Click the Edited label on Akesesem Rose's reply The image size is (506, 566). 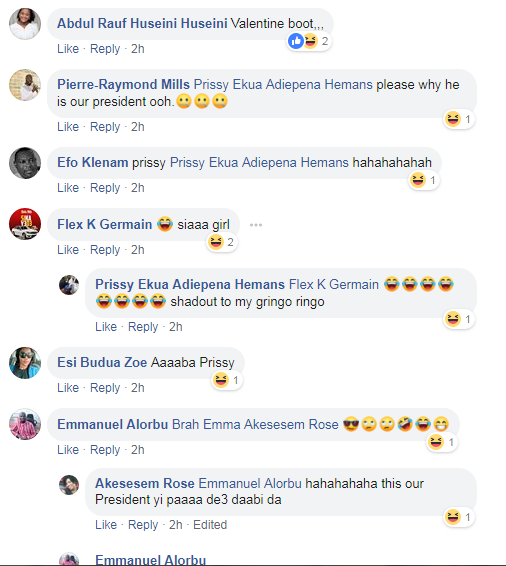point(210,524)
